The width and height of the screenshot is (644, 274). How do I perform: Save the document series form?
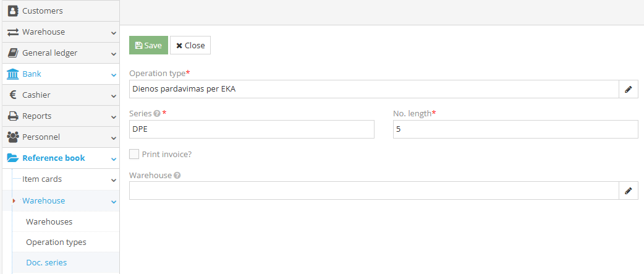coord(148,45)
